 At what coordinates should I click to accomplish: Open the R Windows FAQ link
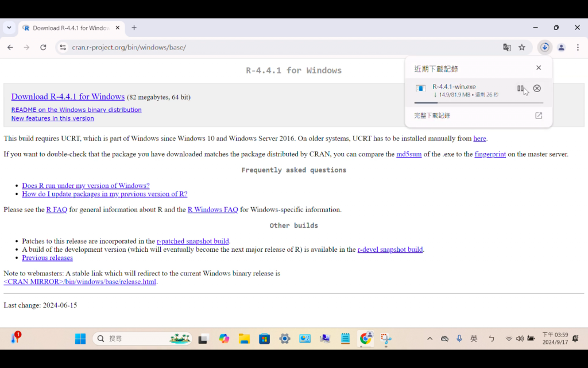[x=212, y=210]
